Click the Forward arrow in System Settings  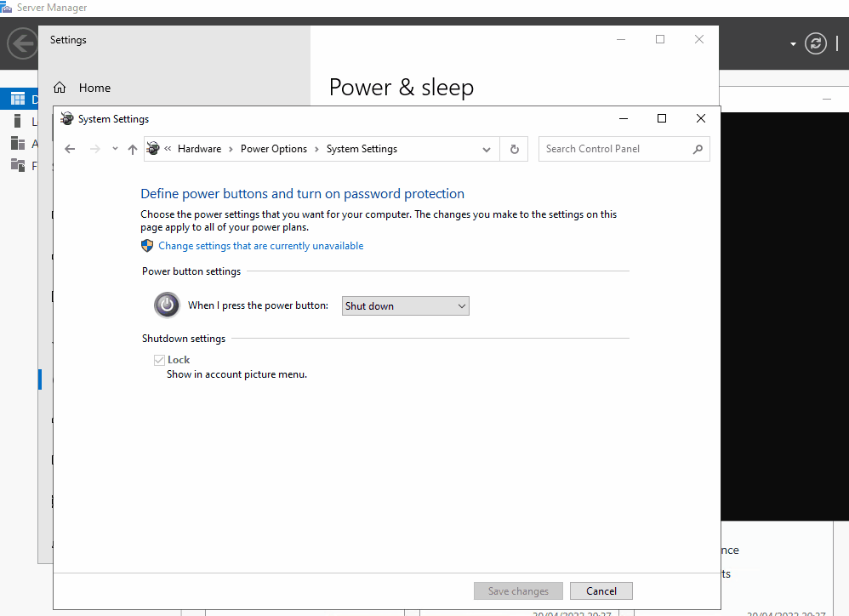pyautogui.click(x=95, y=149)
